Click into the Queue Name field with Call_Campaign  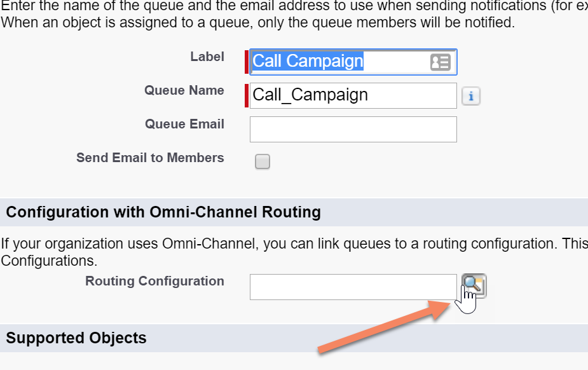tap(353, 95)
